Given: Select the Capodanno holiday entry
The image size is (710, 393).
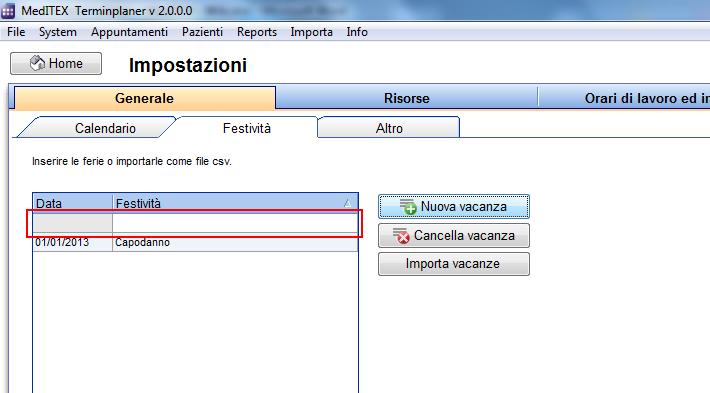Looking at the screenshot, I should (x=235, y=242).
